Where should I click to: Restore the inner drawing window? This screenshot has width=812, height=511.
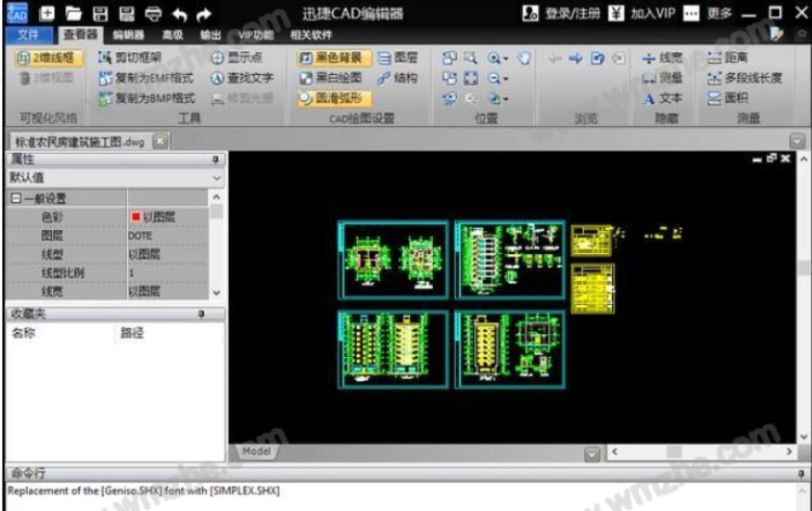[x=771, y=158]
